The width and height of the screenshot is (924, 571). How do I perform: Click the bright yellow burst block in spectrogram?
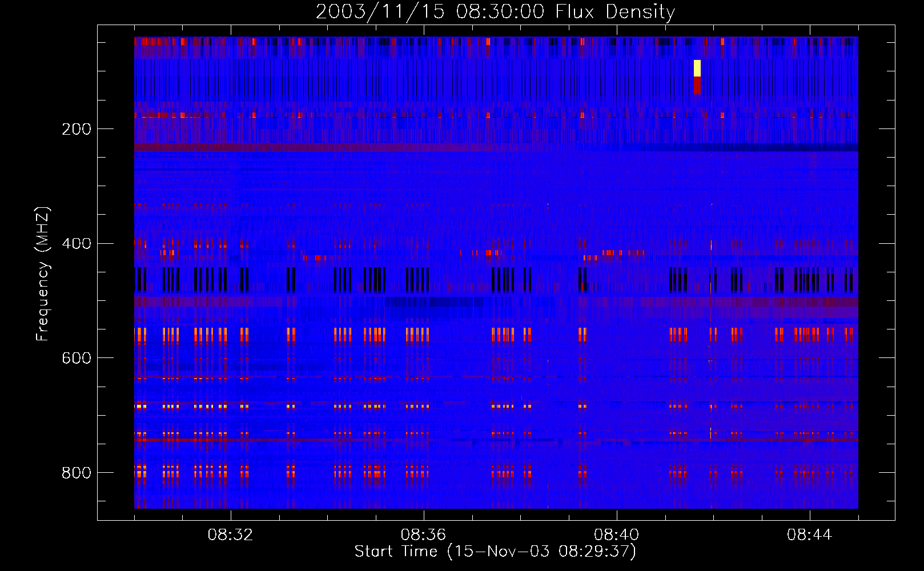[697, 68]
